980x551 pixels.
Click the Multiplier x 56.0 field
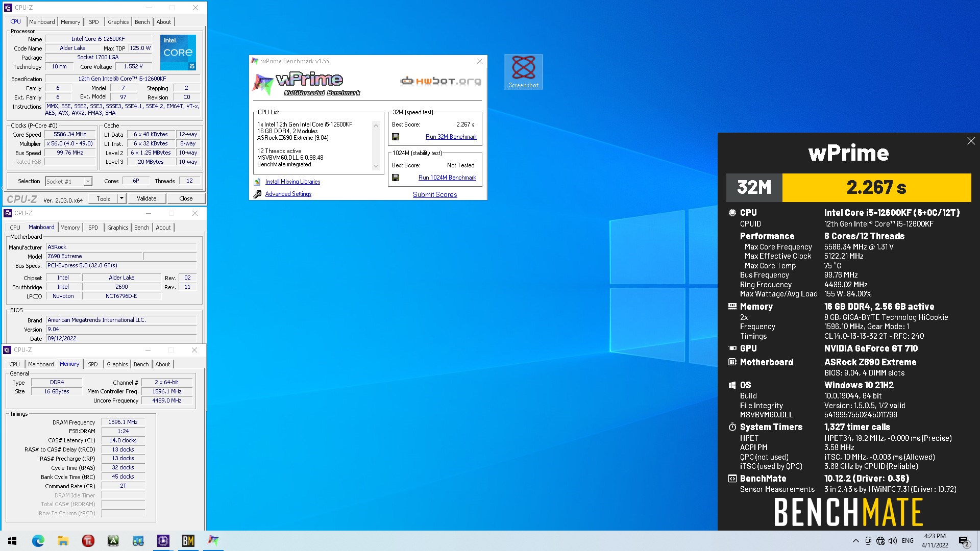[70, 144]
